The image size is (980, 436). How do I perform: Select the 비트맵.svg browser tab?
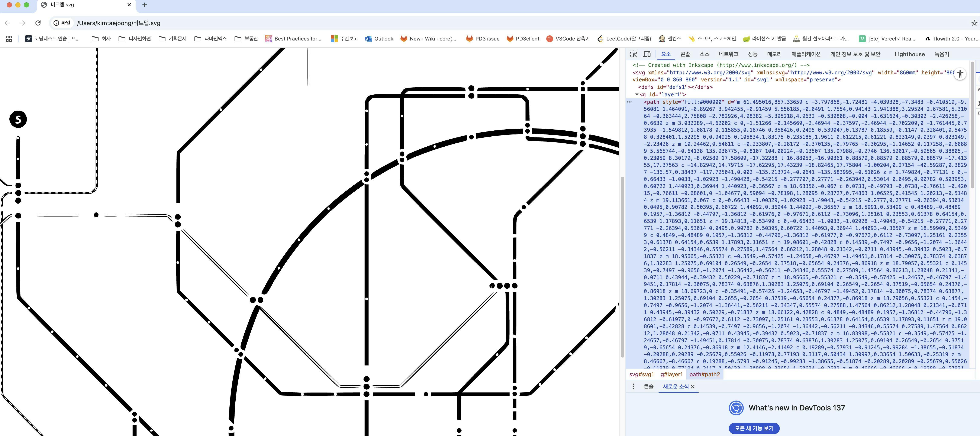(x=86, y=5)
